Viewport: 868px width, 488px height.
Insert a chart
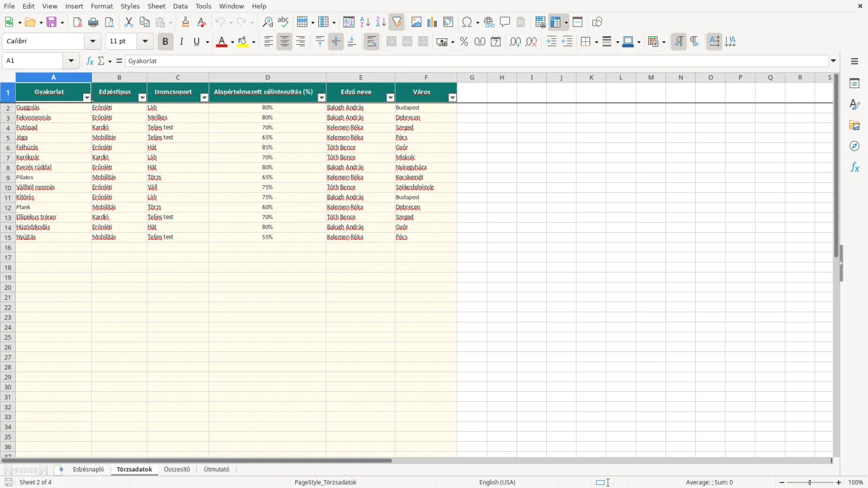[x=432, y=22]
